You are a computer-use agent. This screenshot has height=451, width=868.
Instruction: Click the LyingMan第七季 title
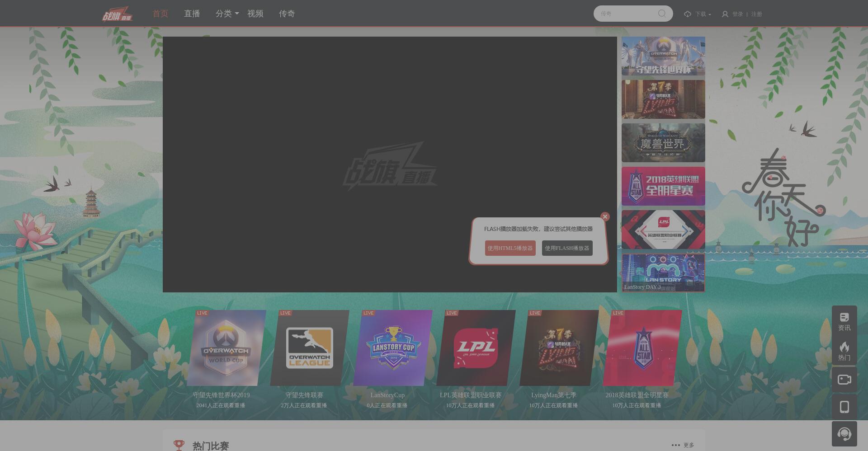click(x=554, y=395)
